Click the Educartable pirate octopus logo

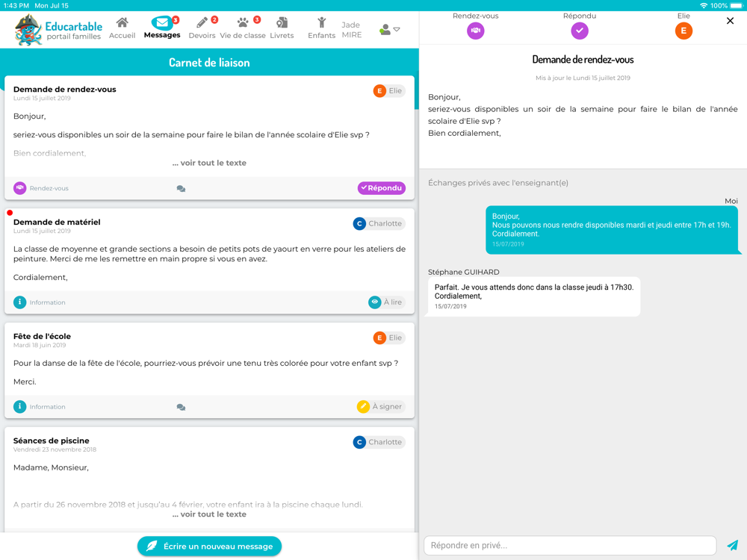[x=28, y=30]
